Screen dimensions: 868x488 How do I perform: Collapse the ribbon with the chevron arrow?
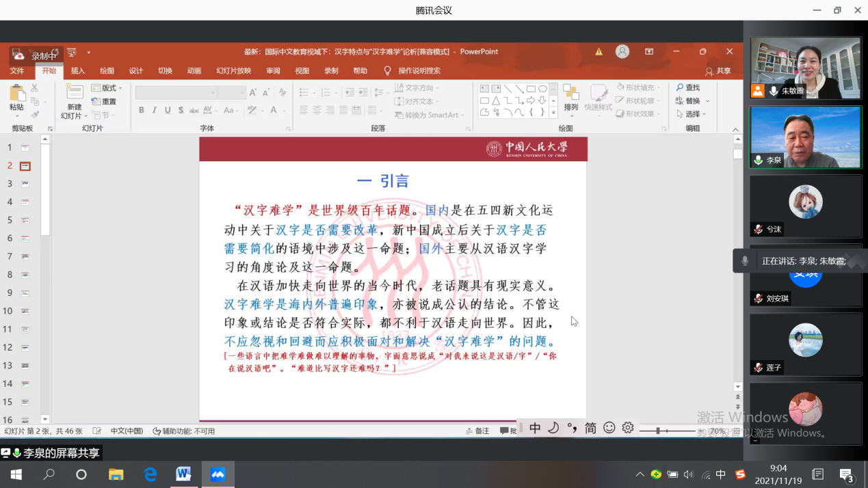click(736, 129)
